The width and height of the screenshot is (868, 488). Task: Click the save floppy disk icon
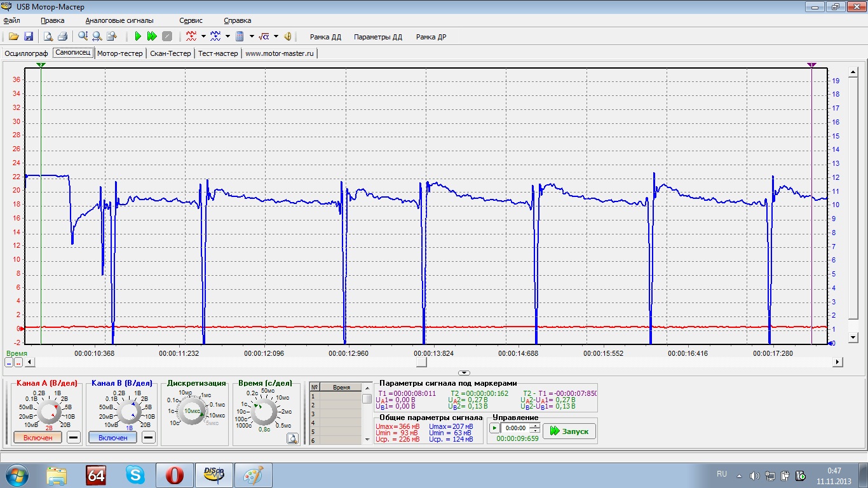point(29,37)
